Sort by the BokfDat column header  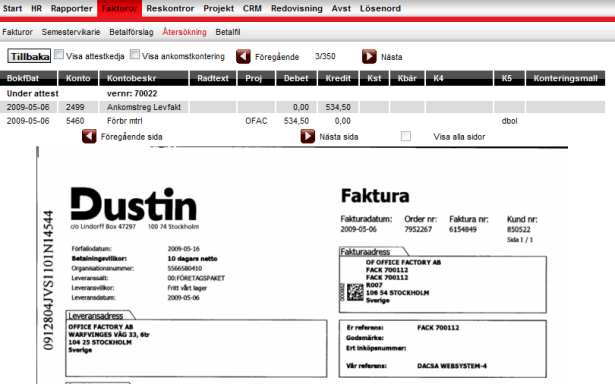pyautogui.click(x=29, y=78)
